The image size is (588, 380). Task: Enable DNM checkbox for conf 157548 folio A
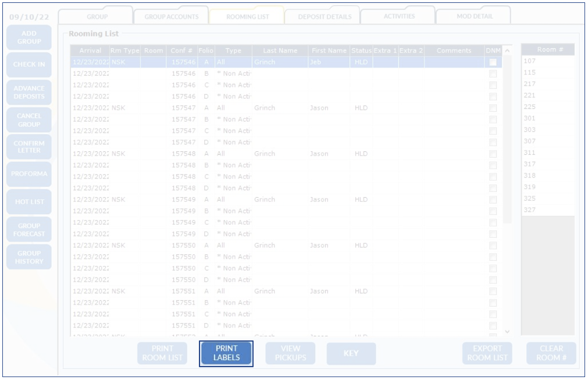coord(493,154)
